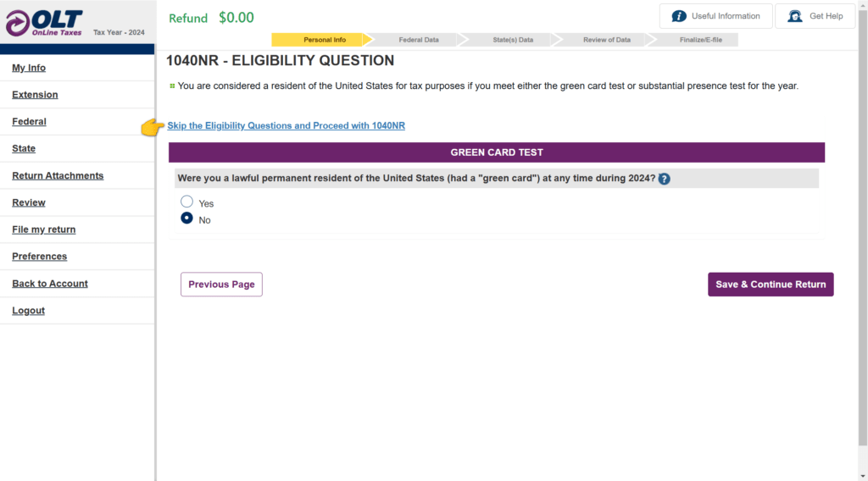Jump to the Finalize/E-file step

click(701, 40)
